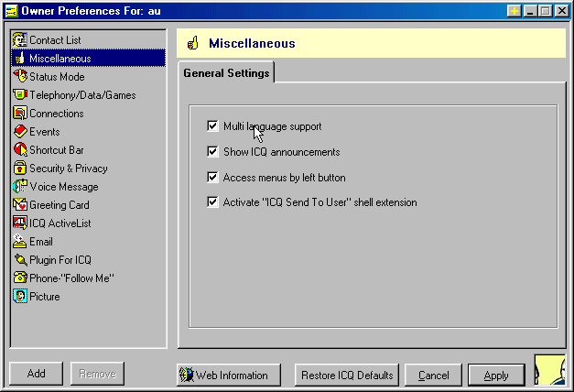Open Status Mode settings

[x=88, y=77]
